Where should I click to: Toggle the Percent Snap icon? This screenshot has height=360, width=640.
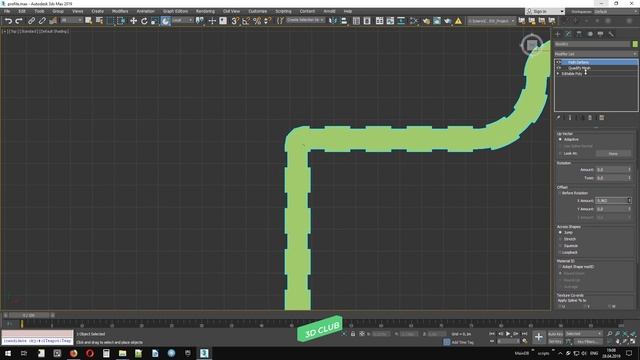tap(257, 21)
